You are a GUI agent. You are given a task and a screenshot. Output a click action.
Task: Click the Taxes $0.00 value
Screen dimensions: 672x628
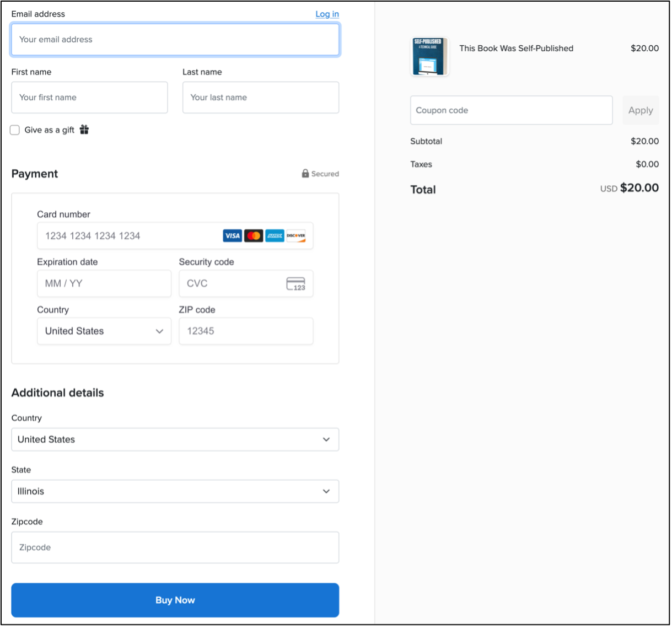tap(647, 164)
